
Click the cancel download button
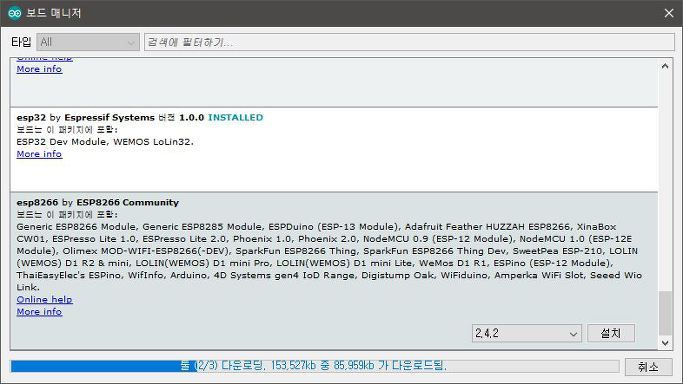pos(649,367)
